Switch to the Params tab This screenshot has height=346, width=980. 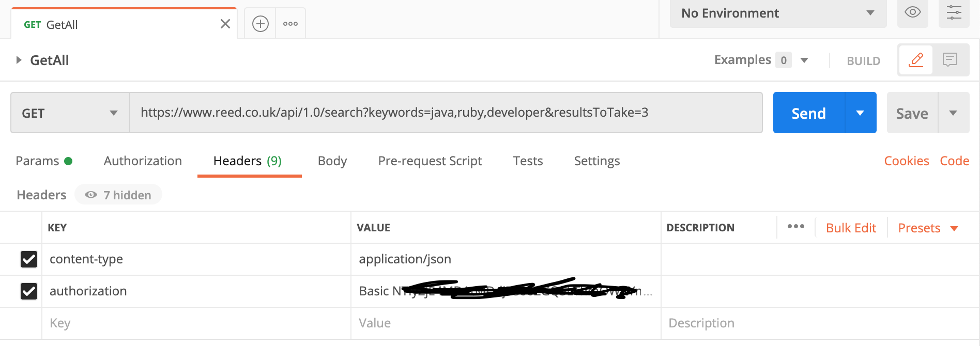pos(44,161)
